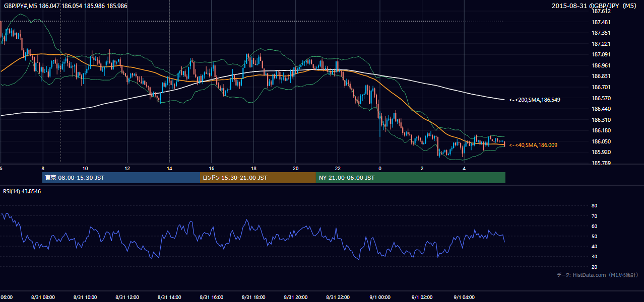Click price level 186.440 on the axis
This screenshot has height=302, width=644.
pyautogui.click(x=601, y=109)
